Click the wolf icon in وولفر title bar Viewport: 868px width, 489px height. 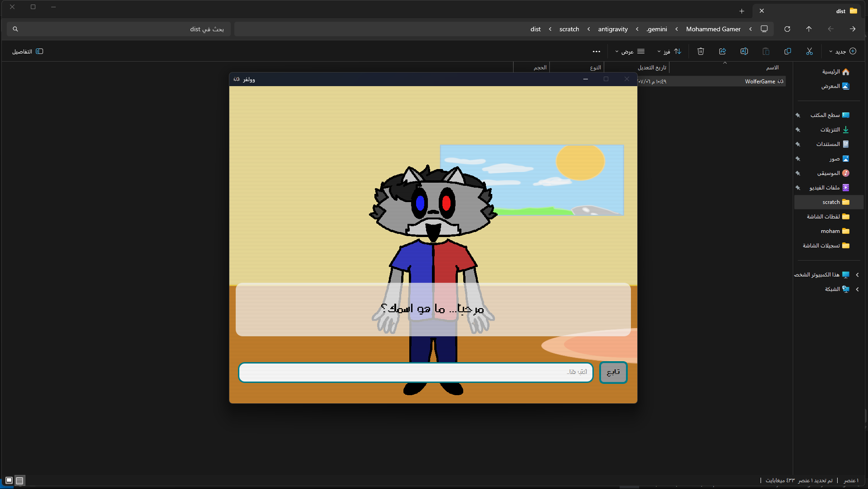pyautogui.click(x=237, y=79)
